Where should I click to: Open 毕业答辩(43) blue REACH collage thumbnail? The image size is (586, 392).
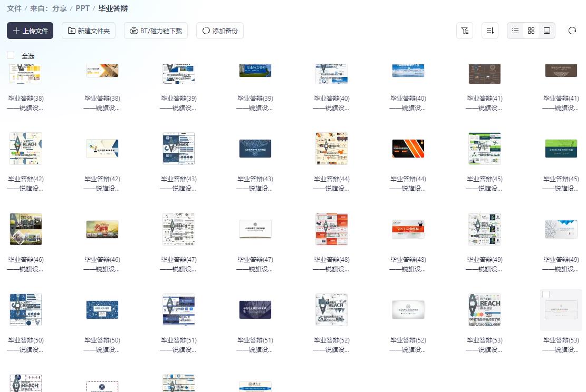(x=179, y=149)
